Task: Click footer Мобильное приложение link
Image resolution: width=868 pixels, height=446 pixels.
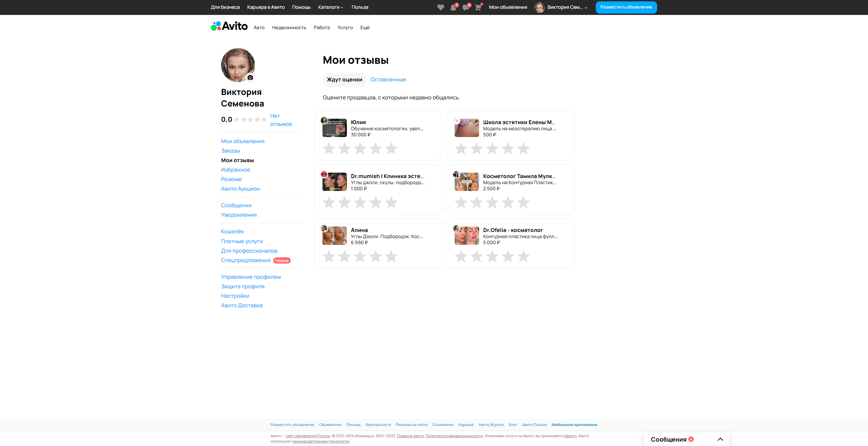Action: tap(574, 425)
